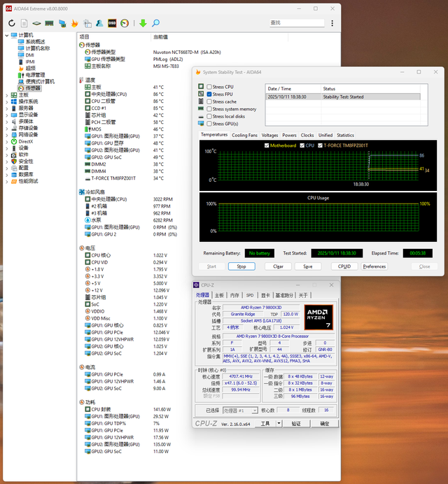Enable the Stress CPU checkbox
The image size is (448, 484).
point(209,86)
